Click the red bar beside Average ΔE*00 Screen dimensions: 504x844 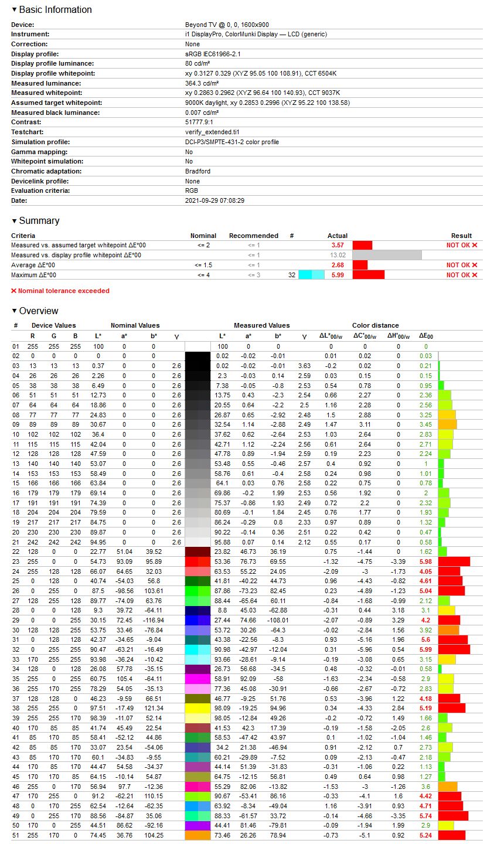click(x=360, y=265)
